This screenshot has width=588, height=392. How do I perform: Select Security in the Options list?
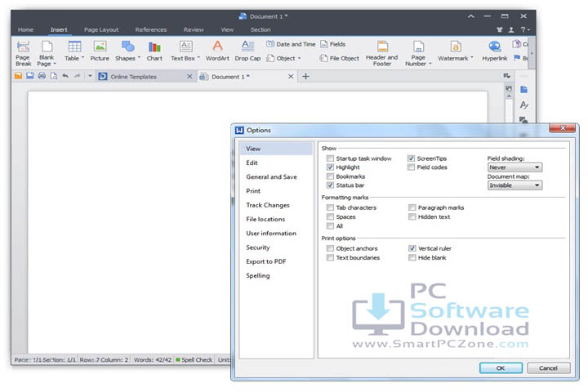tap(276, 247)
